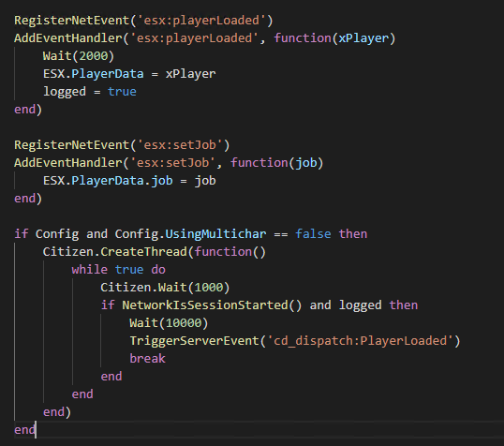The height and width of the screenshot is (446, 504).
Task: Click the 'esx:setJob' string in AddEventHandler
Action: coord(173,163)
